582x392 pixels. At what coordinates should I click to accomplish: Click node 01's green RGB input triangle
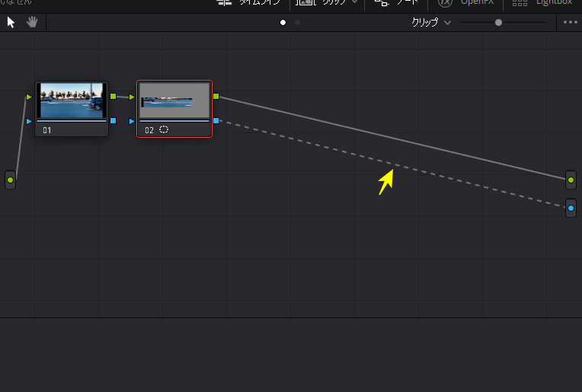click(x=29, y=97)
